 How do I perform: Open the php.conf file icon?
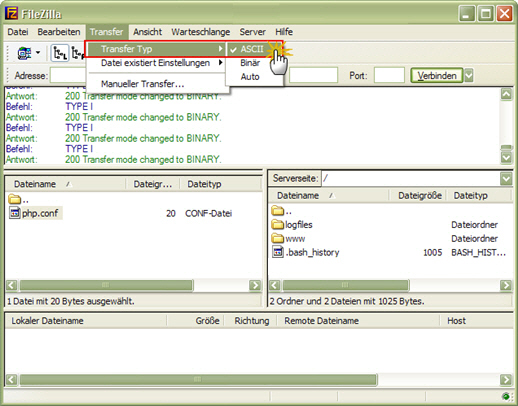[x=14, y=213]
